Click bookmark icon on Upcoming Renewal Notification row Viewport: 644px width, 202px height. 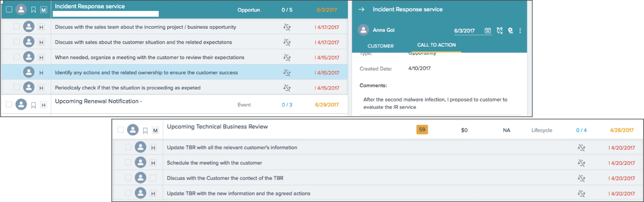pos(33,105)
